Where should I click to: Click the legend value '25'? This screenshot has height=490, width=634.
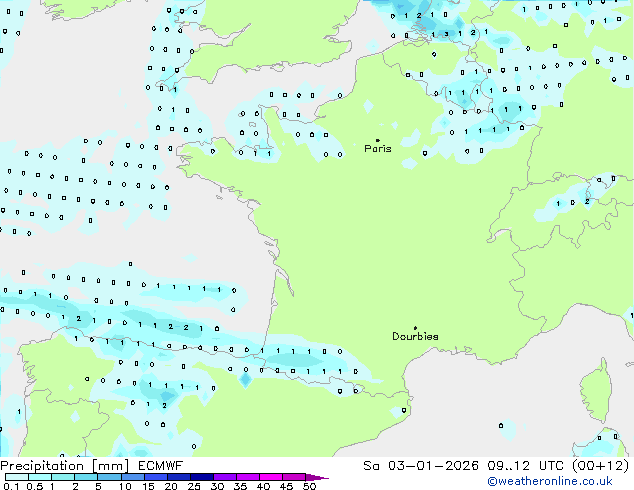194,486
